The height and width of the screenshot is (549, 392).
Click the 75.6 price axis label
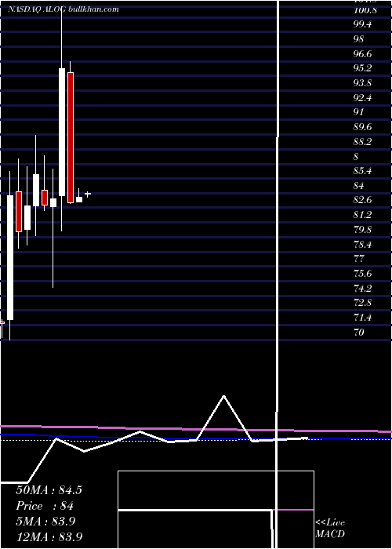[362, 273]
